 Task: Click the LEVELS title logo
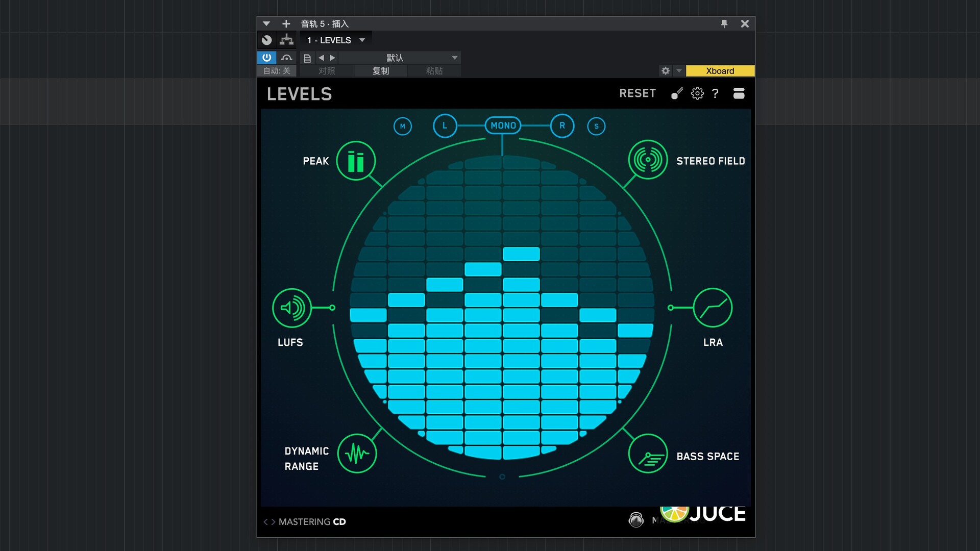click(x=299, y=94)
